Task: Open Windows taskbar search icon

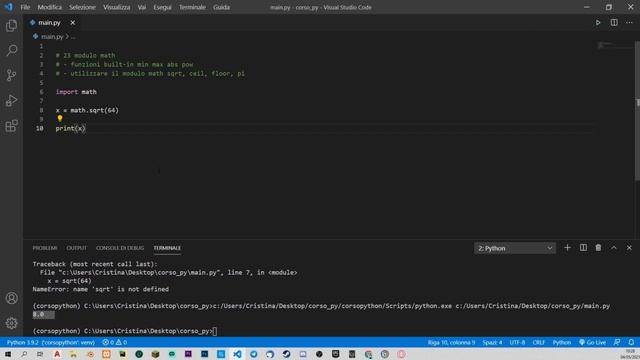Action: coord(24,354)
